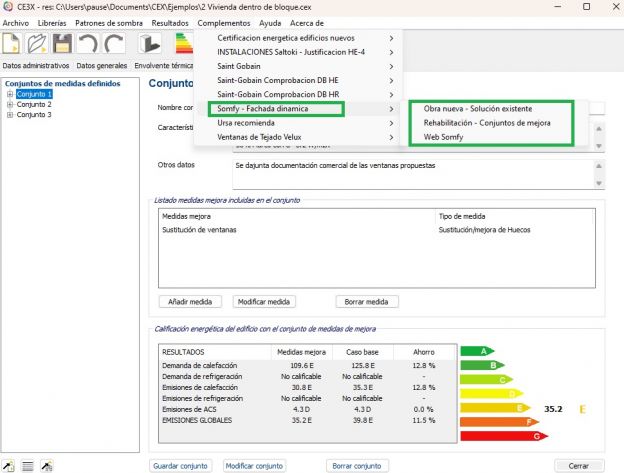Click the open folder toolbar icon
This screenshot has width=624, height=473.
click(38, 44)
